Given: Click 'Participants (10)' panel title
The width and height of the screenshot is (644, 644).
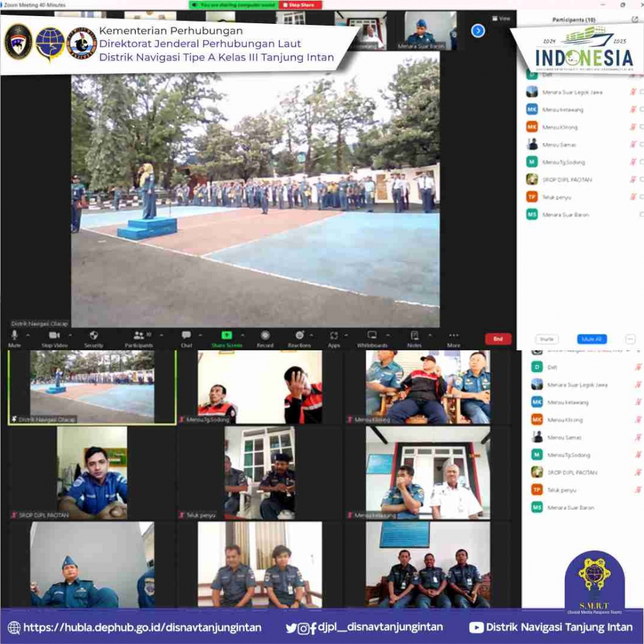Looking at the screenshot, I should 574,19.
